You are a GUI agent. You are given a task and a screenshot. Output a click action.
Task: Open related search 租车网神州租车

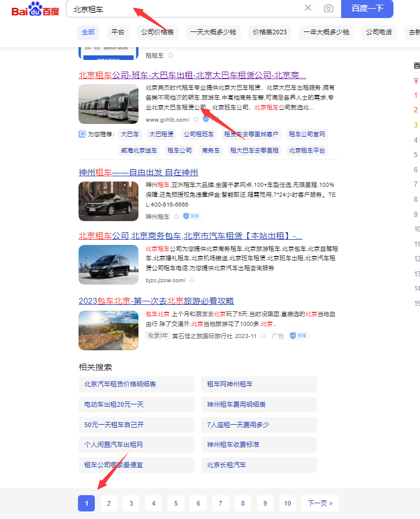click(259, 384)
